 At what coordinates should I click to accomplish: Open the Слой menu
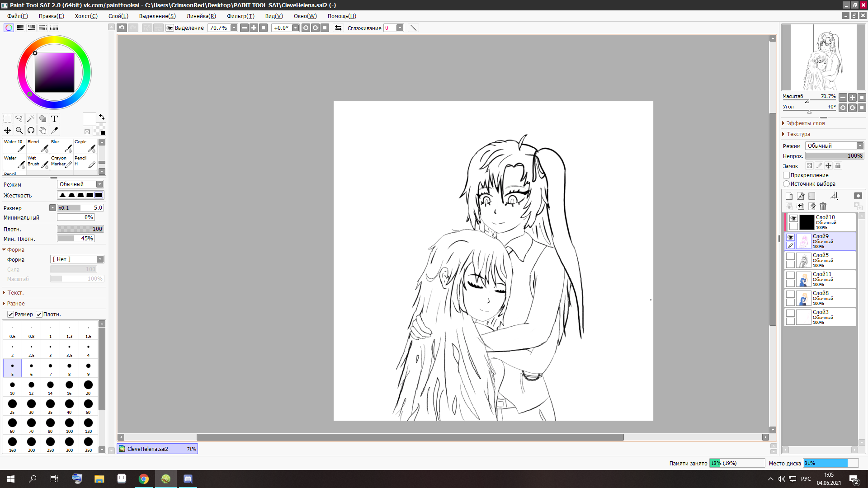(x=118, y=16)
